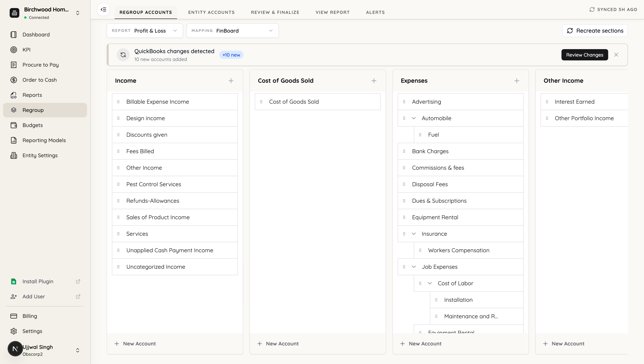Select the Uncategorized Income account
This screenshot has height=364, width=644.
[175, 267]
